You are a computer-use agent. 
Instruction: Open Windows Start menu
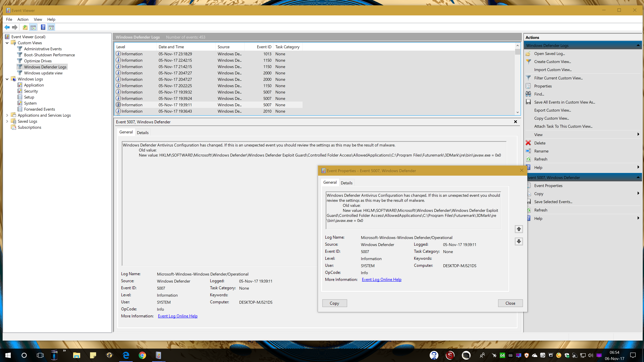[8, 355]
